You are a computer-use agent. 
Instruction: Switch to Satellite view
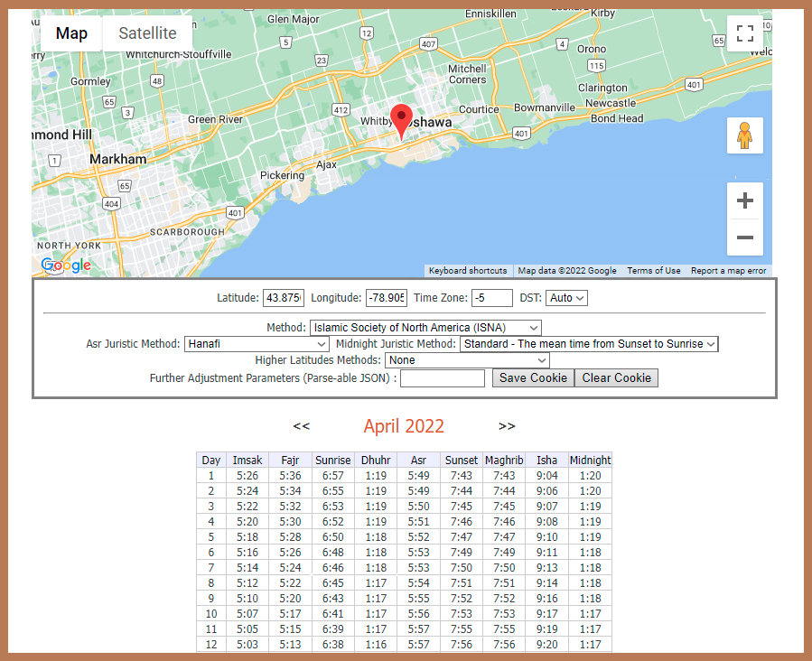(x=147, y=33)
